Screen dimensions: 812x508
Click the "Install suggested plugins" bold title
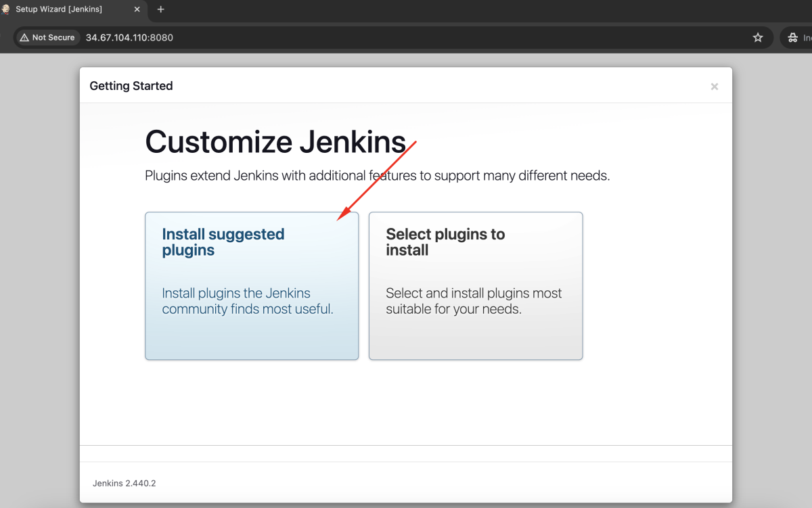[223, 242]
